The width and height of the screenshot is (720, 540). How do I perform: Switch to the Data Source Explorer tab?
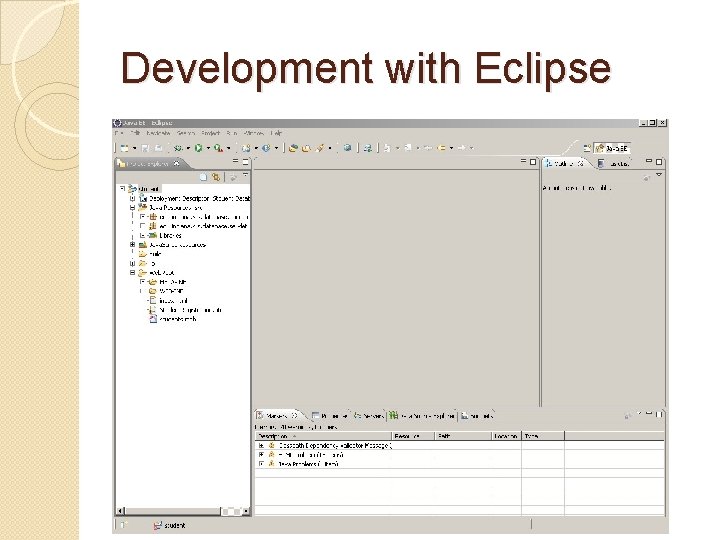[x=422, y=416]
